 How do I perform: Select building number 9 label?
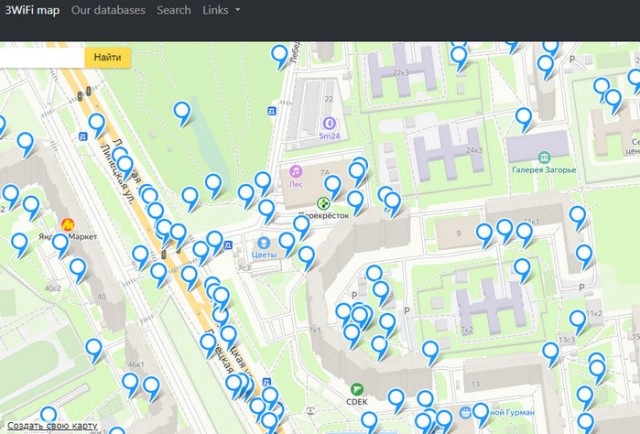click(458, 234)
